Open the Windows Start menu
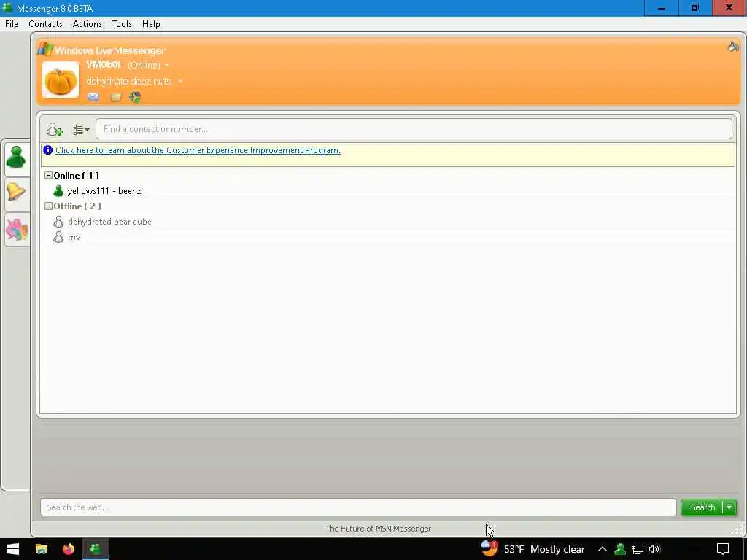The width and height of the screenshot is (747, 560). (13, 549)
